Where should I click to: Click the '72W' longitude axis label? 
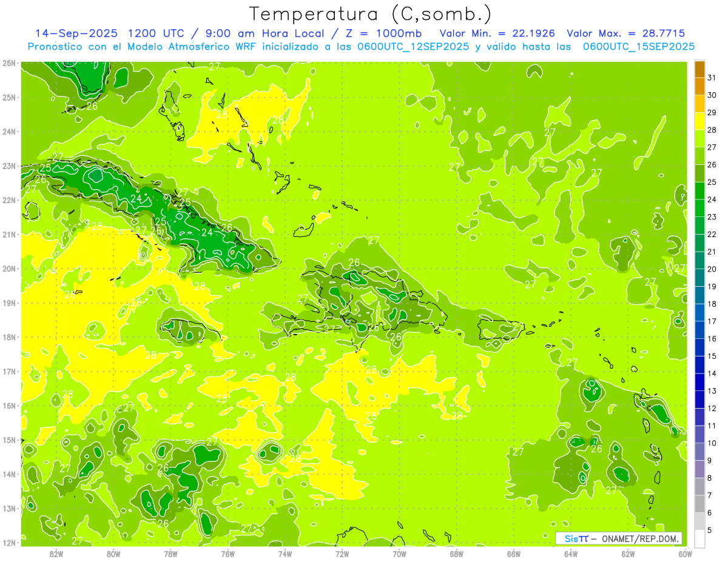(x=342, y=554)
